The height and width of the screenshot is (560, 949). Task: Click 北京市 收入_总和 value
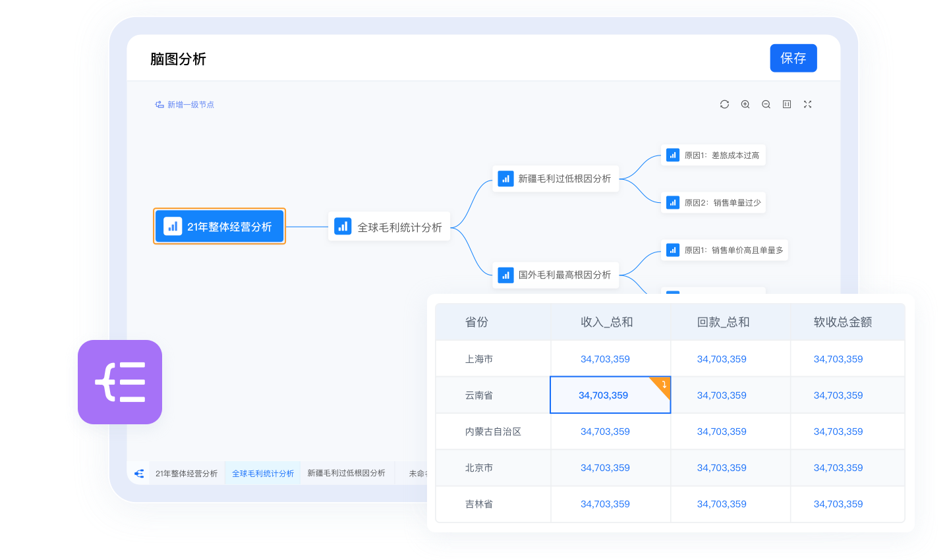(605, 467)
